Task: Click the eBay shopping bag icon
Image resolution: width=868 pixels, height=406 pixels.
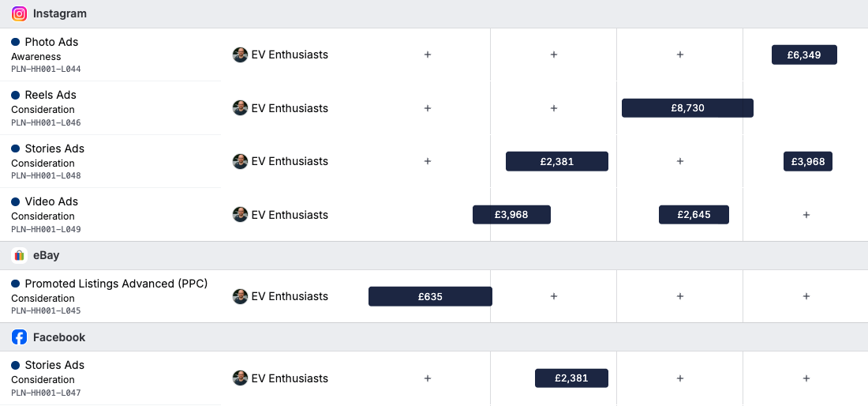Action: (x=20, y=255)
